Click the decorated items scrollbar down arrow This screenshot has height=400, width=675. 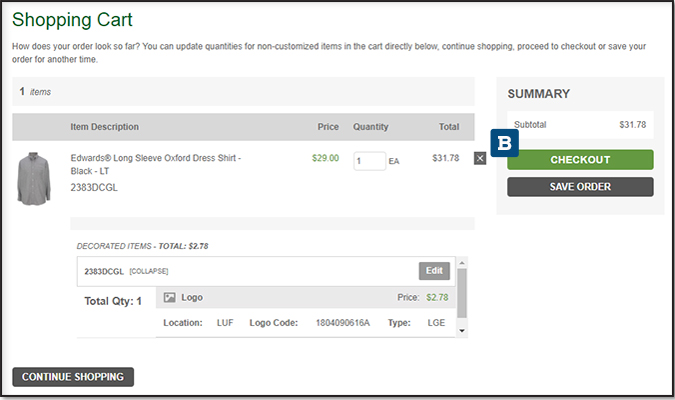click(x=462, y=330)
